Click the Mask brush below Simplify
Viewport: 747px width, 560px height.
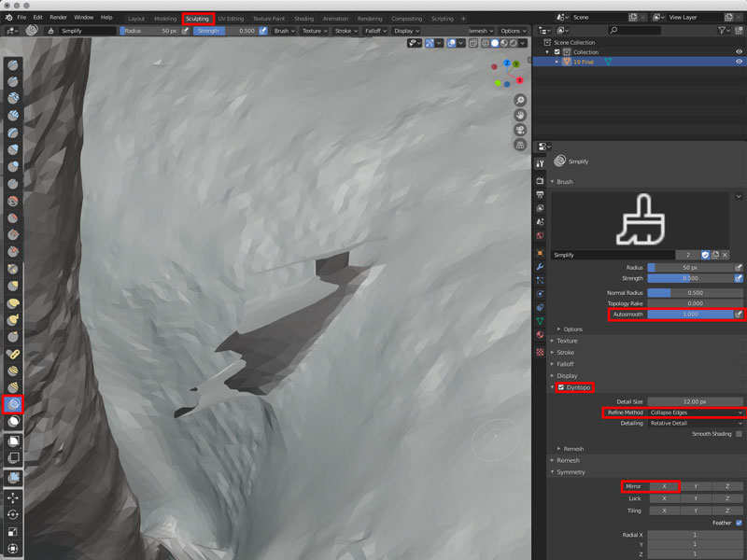point(14,421)
